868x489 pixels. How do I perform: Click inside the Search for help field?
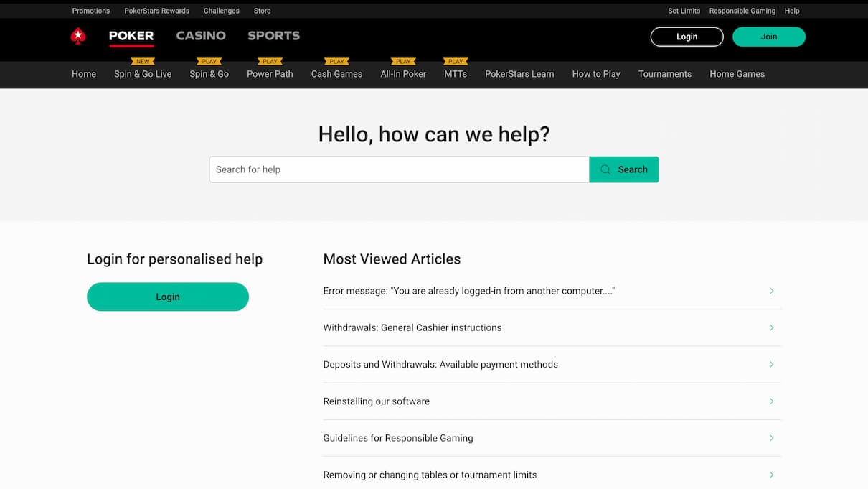click(399, 169)
